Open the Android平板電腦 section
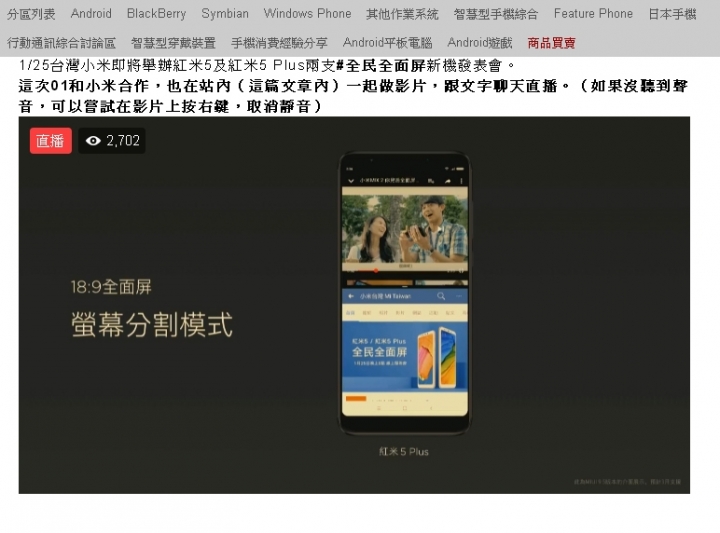The height and width of the screenshot is (533, 720). (388, 43)
